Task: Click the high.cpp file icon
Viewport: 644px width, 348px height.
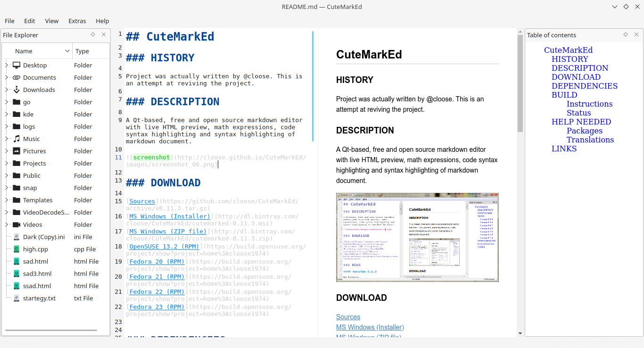Action: coord(17,249)
